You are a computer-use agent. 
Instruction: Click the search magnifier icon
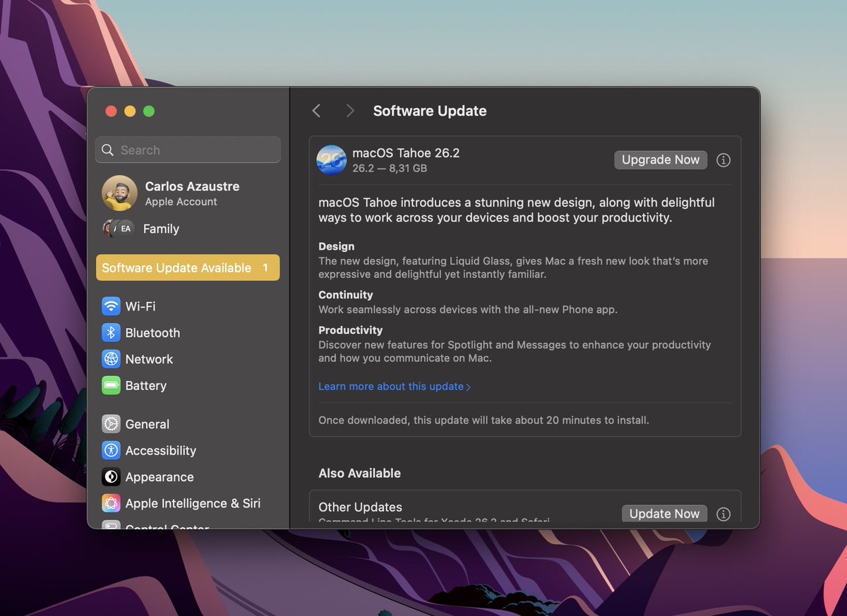point(108,150)
